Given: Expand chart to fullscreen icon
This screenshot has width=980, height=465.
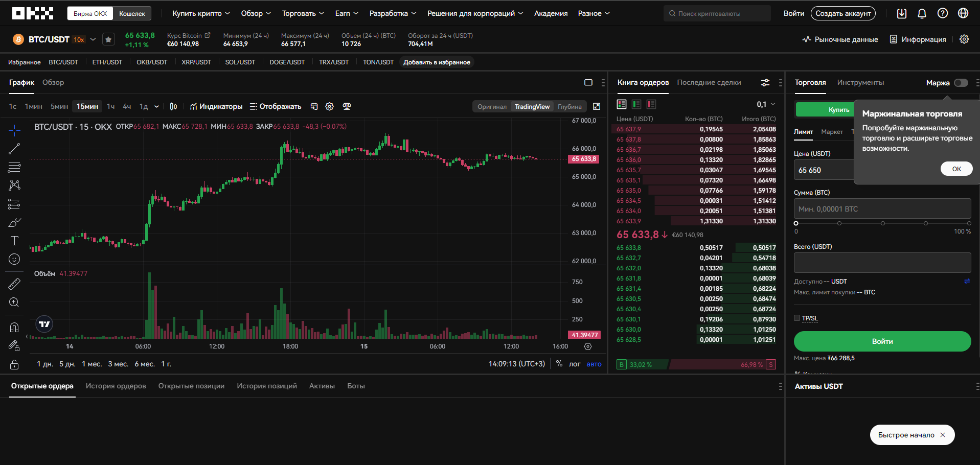Looking at the screenshot, I should click(597, 106).
